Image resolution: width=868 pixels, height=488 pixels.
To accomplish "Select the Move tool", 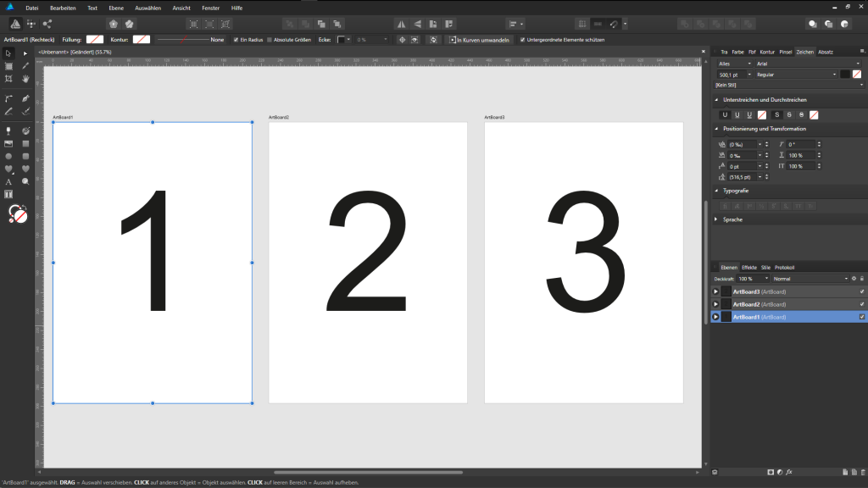I will (9, 53).
